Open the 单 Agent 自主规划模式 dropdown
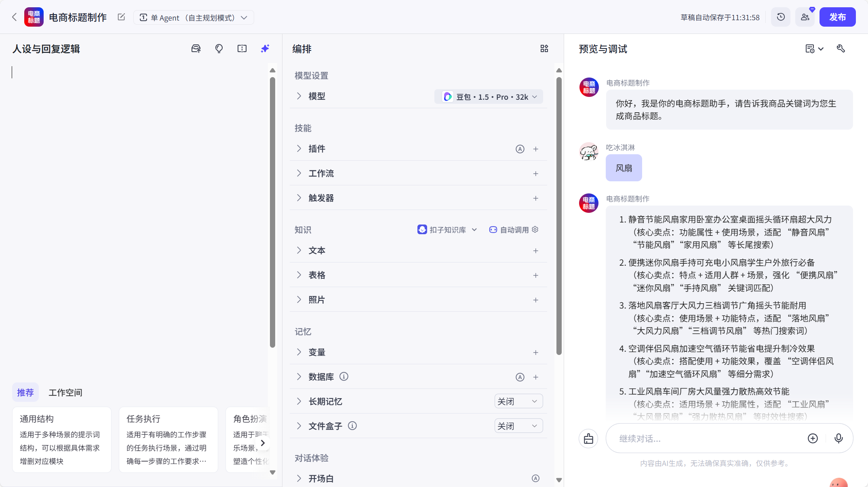868x487 pixels. 194,17
